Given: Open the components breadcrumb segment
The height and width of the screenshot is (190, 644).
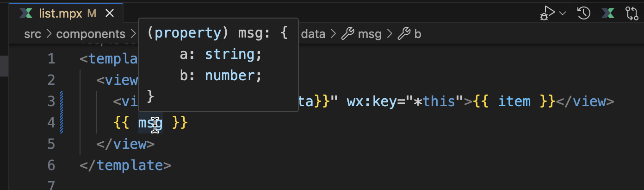Looking at the screenshot, I should click(x=91, y=34).
